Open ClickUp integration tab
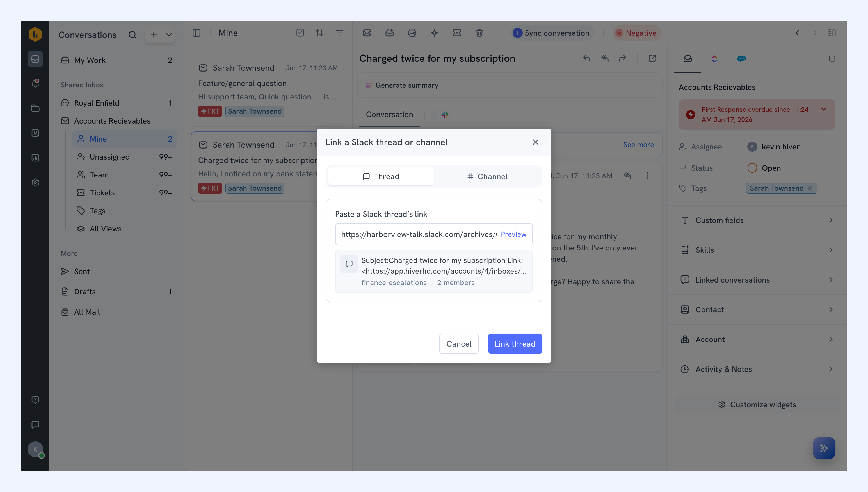This screenshot has width=868, height=492. 714,59
